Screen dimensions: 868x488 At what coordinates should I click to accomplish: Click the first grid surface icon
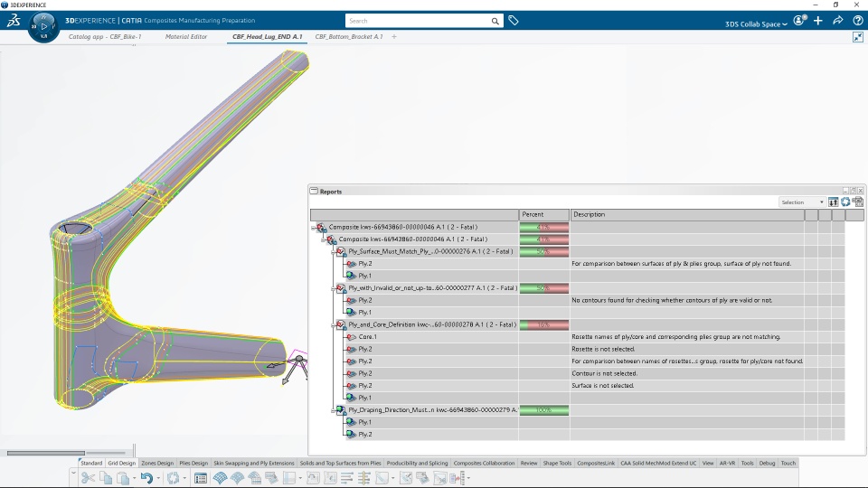(220, 478)
